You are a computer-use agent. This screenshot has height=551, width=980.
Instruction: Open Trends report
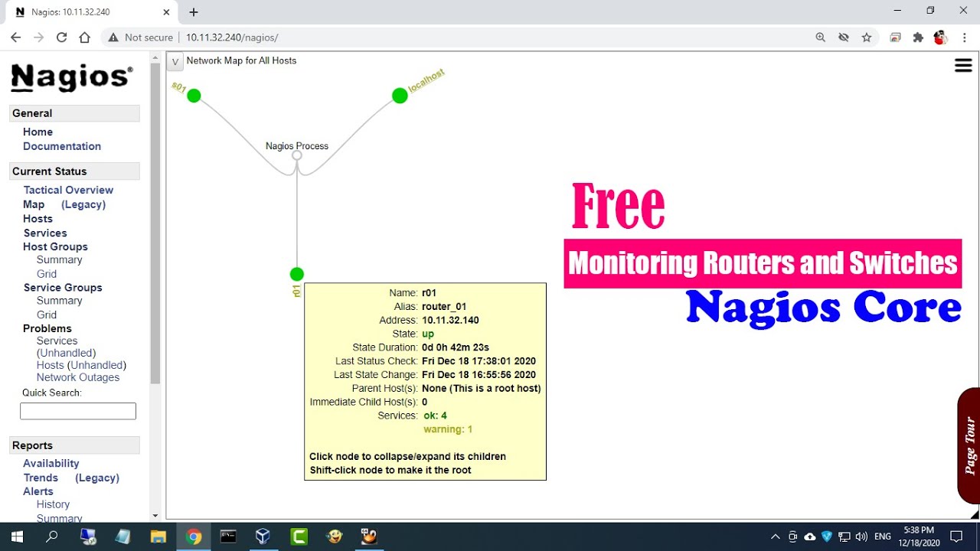click(x=41, y=478)
